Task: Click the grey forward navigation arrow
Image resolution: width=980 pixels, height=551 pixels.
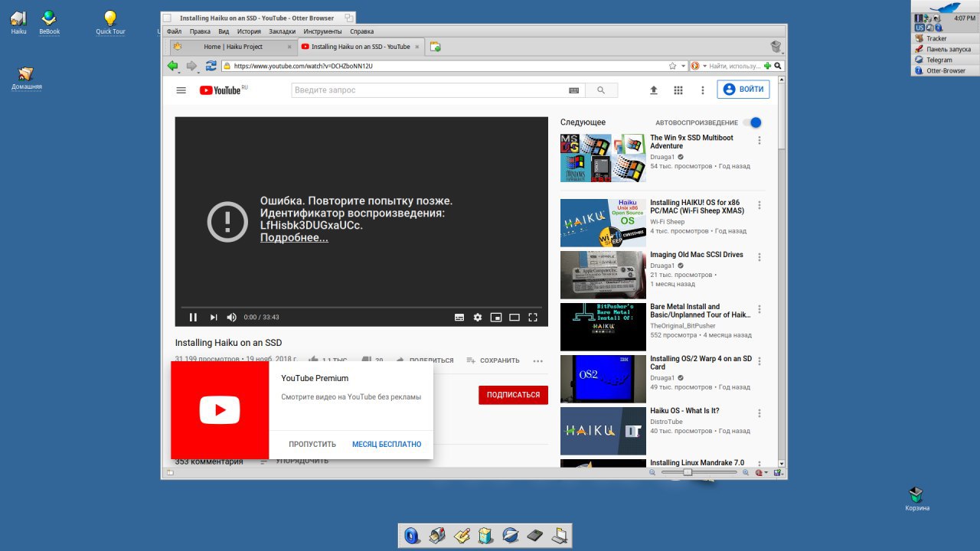Action: pyautogui.click(x=192, y=66)
